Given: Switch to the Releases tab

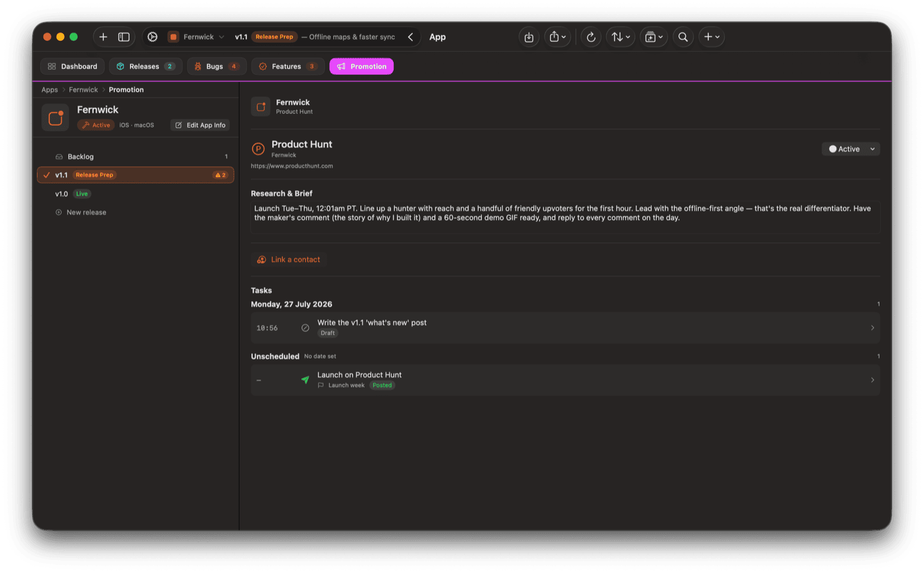Looking at the screenshot, I should pos(146,67).
